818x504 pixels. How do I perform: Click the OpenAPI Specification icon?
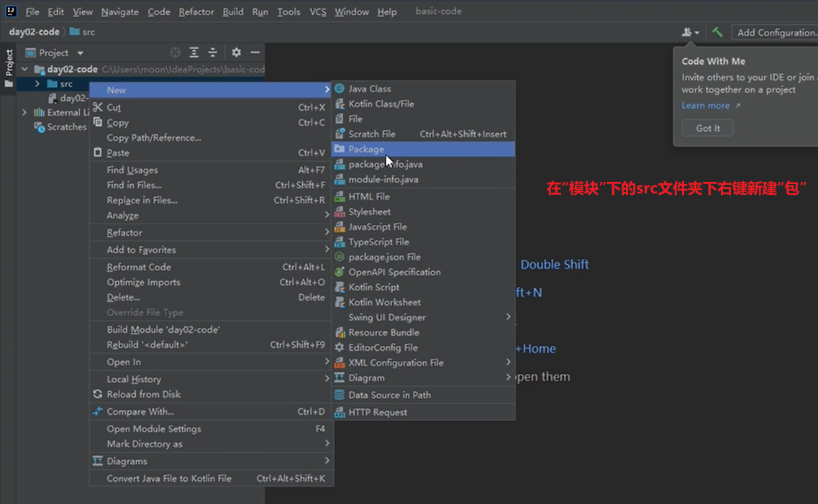coord(340,272)
